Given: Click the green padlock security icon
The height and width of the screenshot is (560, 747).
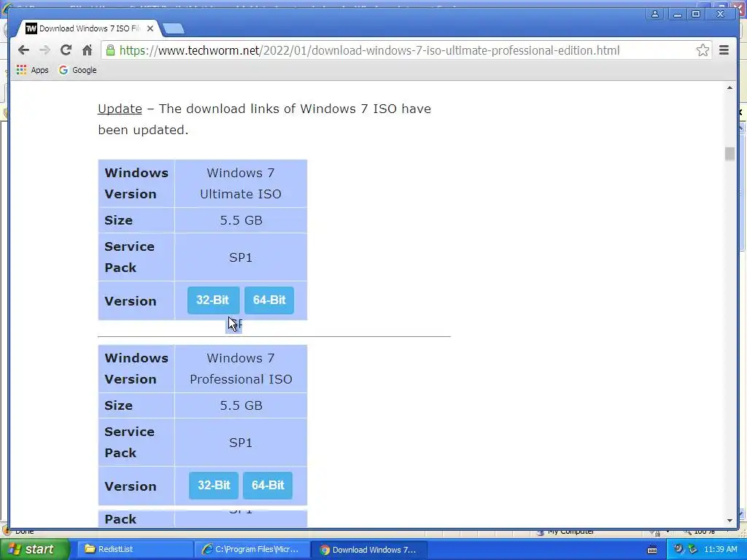Looking at the screenshot, I should pos(111,50).
